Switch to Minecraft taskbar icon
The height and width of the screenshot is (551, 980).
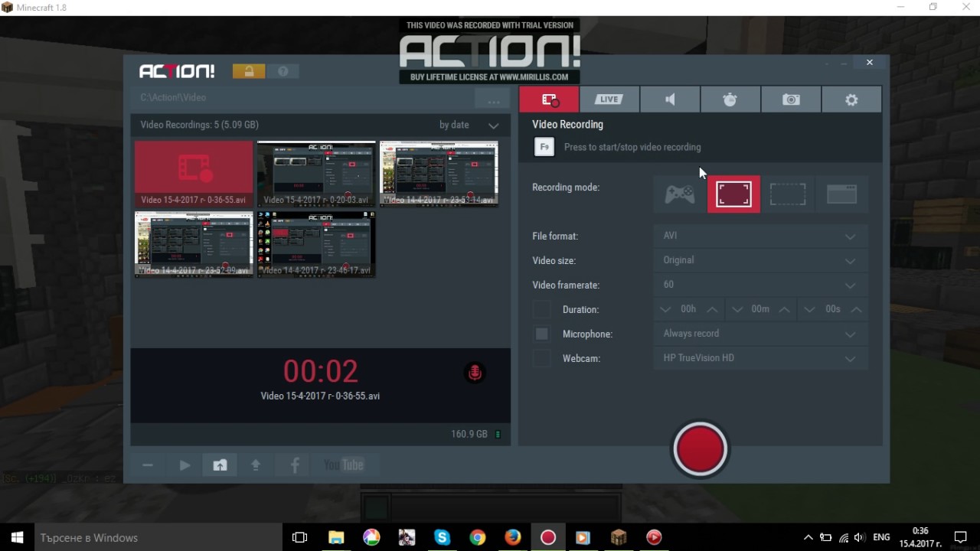[x=618, y=537]
